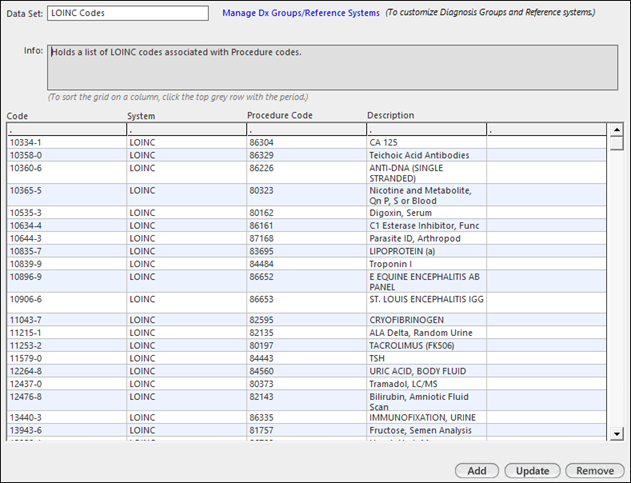The image size is (631, 483).
Task: Click procedure code 86304
Action: click(306, 142)
